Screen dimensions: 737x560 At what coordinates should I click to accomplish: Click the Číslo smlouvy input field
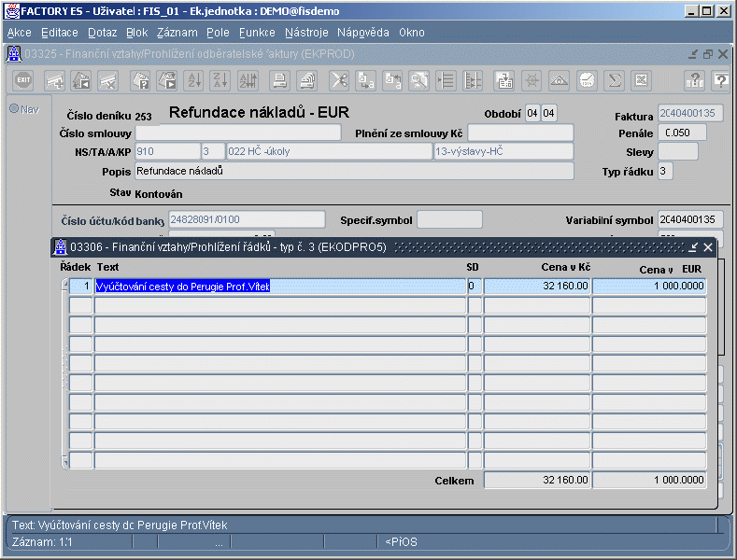point(238,133)
